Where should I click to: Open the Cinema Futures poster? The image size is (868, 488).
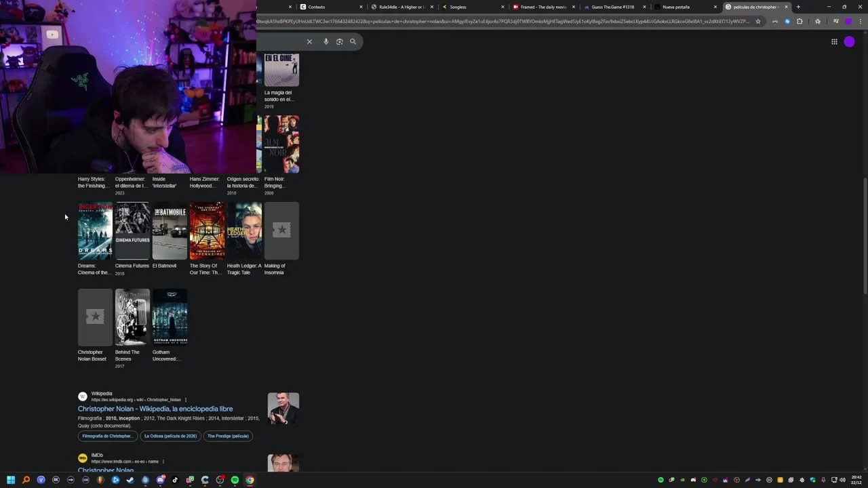132,231
